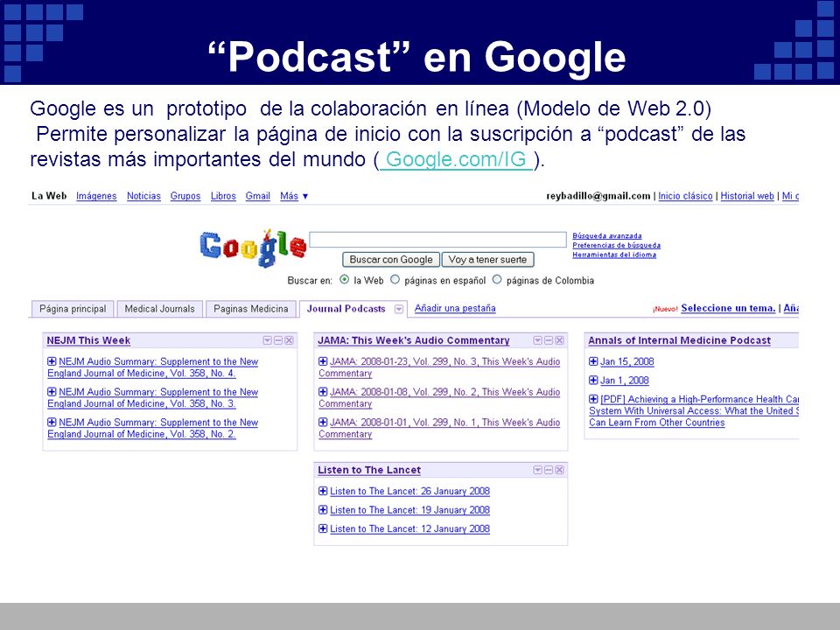Image resolution: width=840 pixels, height=630 pixels.
Task: Minimize the JAMA gadget
Action: [549, 340]
